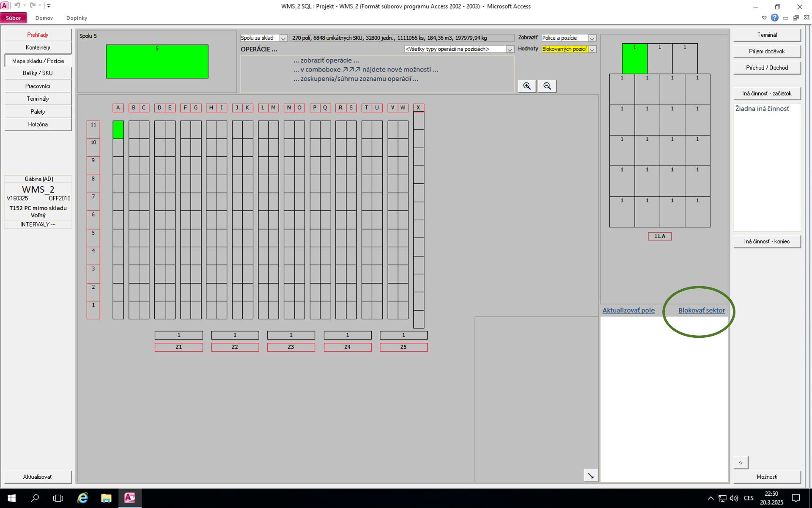Open Windows search from the taskbar
The height and width of the screenshot is (508, 812).
pyautogui.click(x=35, y=498)
